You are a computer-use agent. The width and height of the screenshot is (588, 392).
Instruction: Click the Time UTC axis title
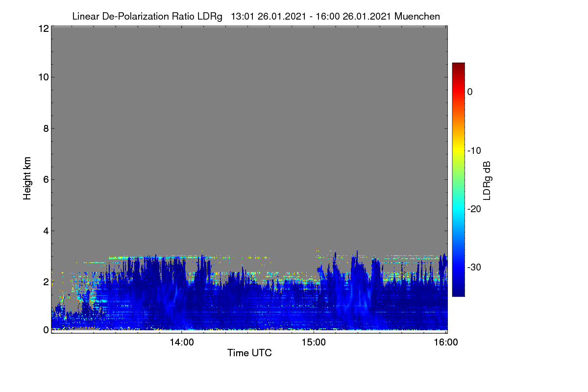coord(249,353)
